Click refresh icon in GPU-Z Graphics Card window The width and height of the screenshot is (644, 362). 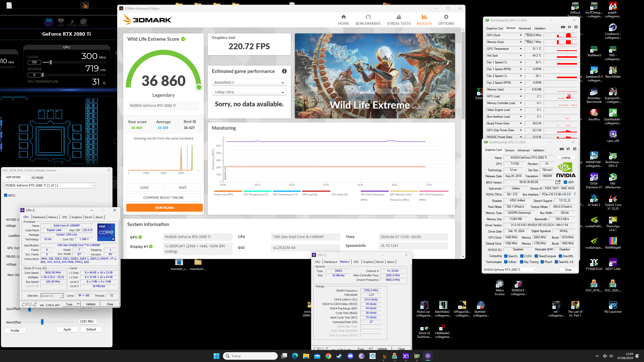568,149
